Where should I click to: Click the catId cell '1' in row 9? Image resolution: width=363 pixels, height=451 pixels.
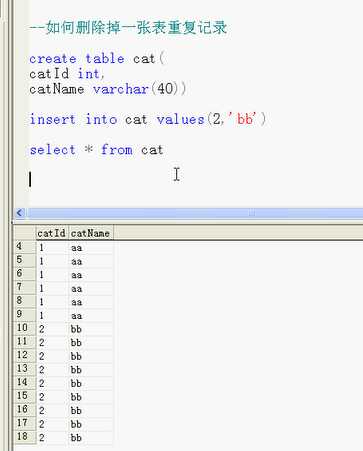click(52, 316)
